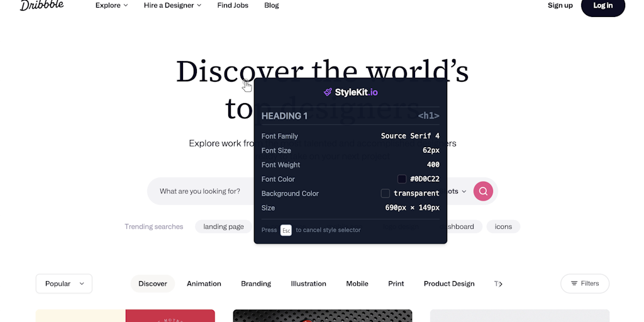Viewport: 644px width, 322px height.
Task: Click the #0D0C22 font color swatch
Action: (x=402, y=179)
